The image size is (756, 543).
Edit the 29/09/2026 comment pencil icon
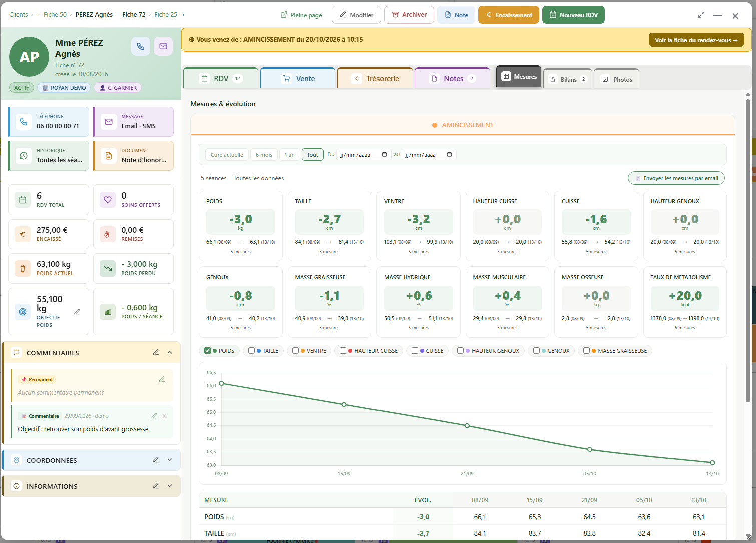(x=154, y=416)
